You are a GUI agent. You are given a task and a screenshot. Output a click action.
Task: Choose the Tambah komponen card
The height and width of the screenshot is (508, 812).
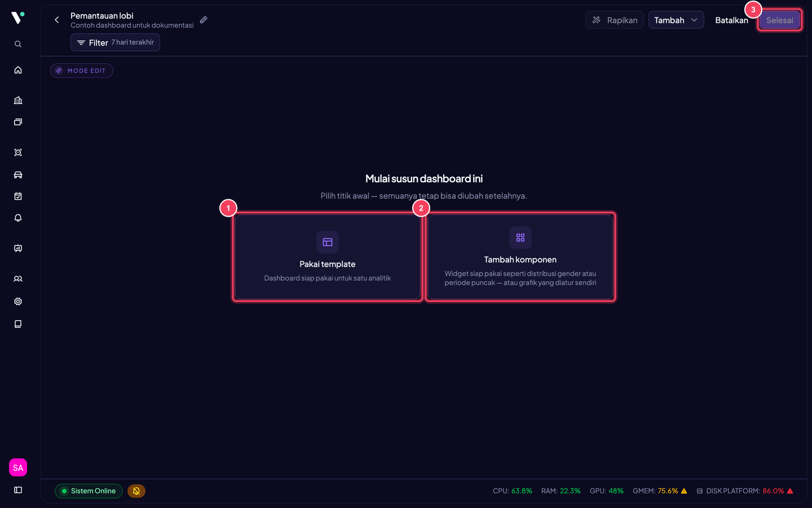point(520,257)
